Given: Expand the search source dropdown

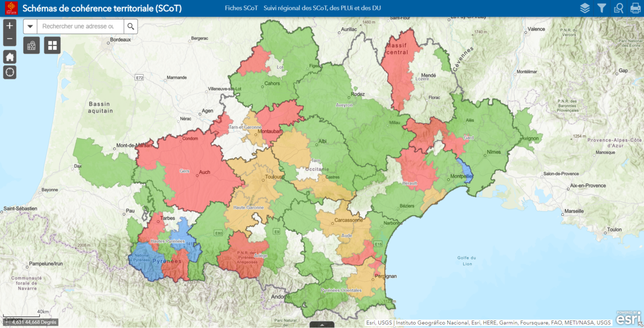Looking at the screenshot, I should coord(30,26).
